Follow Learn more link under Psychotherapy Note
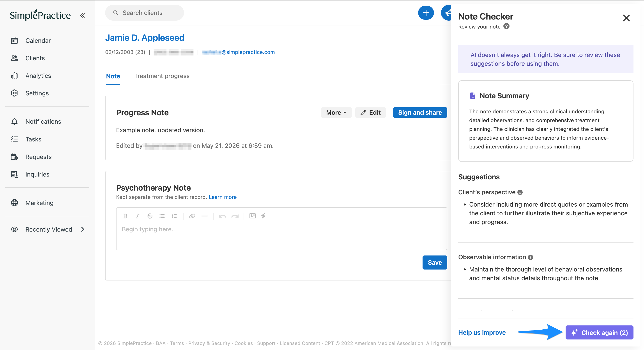The height and width of the screenshot is (350, 644). [x=223, y=197]
